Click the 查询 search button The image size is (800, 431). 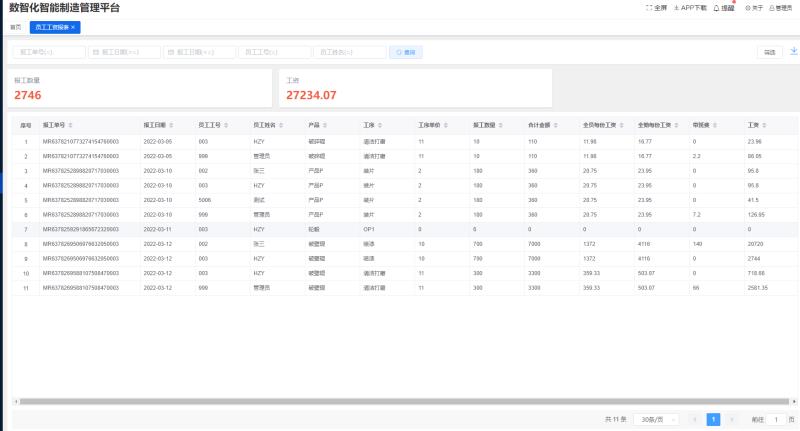click(405, 52)
